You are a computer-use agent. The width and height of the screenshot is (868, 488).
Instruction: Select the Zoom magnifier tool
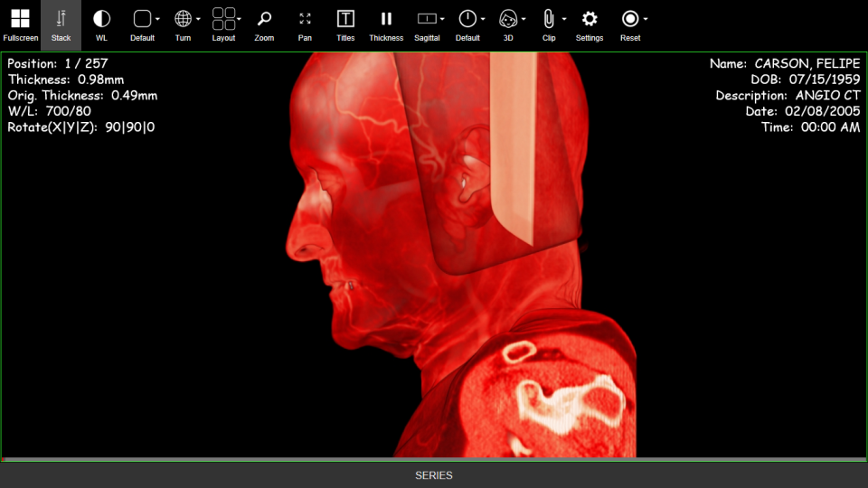264,25
